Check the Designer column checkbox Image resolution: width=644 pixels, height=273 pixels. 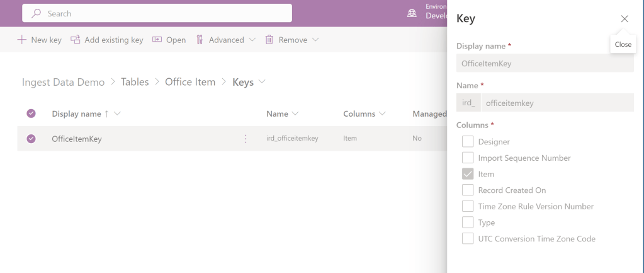coord(468,142)
